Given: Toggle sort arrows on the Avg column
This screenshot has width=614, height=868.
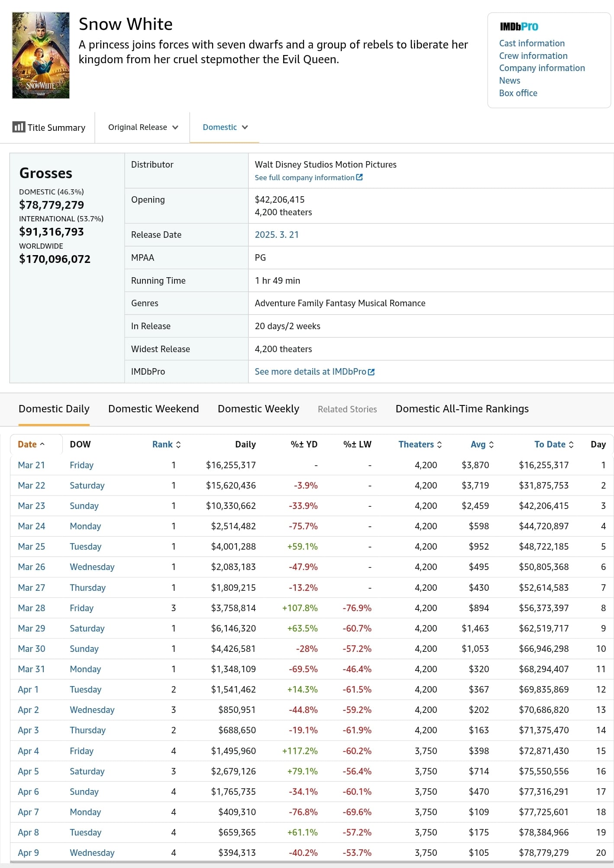Looking at the screenshot, I should pos(491,444).
